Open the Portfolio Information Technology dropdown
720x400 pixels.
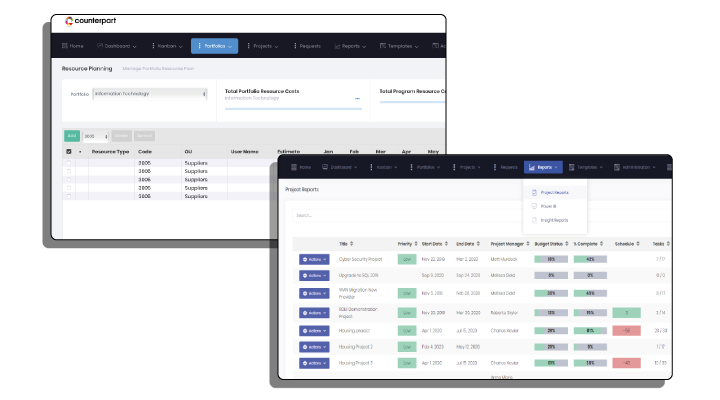(150, 94)
